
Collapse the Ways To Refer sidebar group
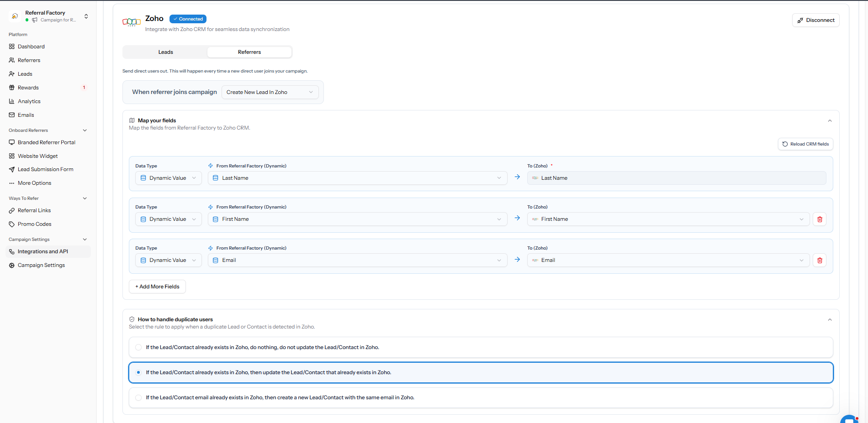click(x=85, y=198)
